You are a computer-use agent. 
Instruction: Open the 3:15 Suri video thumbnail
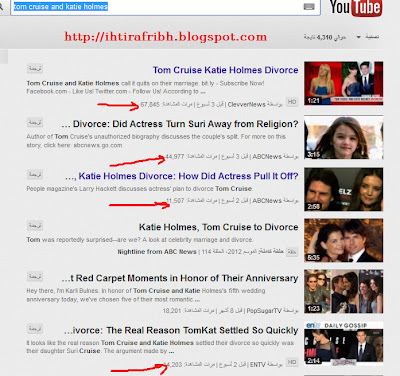343,137
